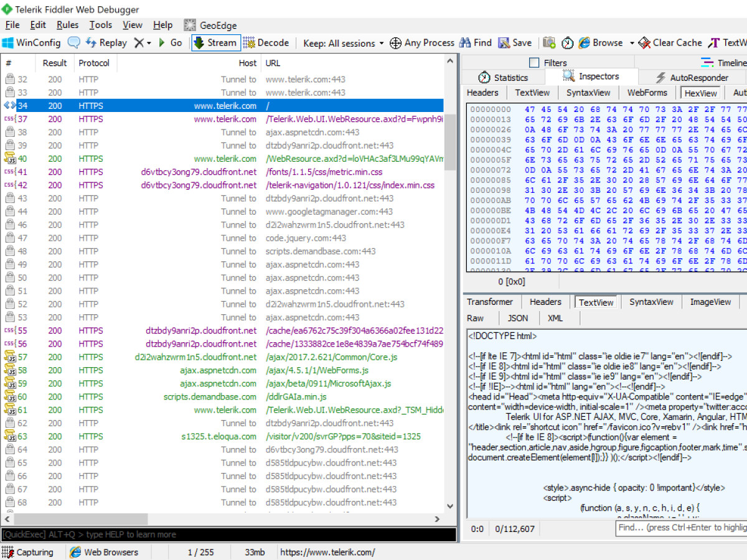Click Clear Cache in the toolbar
Viewport: 747px width, 560px height.
[x=670, y=43]
